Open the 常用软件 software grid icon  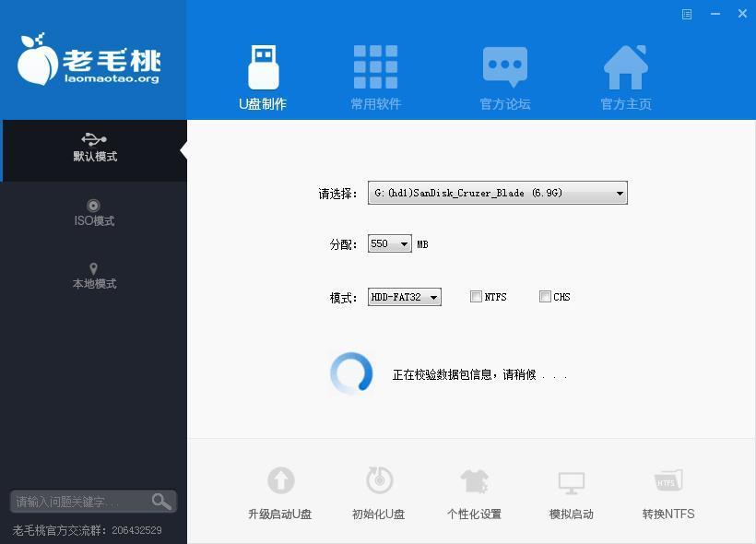374,65
